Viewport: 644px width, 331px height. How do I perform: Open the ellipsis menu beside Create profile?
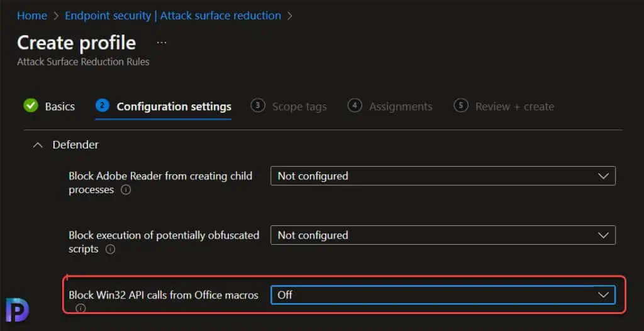click(162, 43)
